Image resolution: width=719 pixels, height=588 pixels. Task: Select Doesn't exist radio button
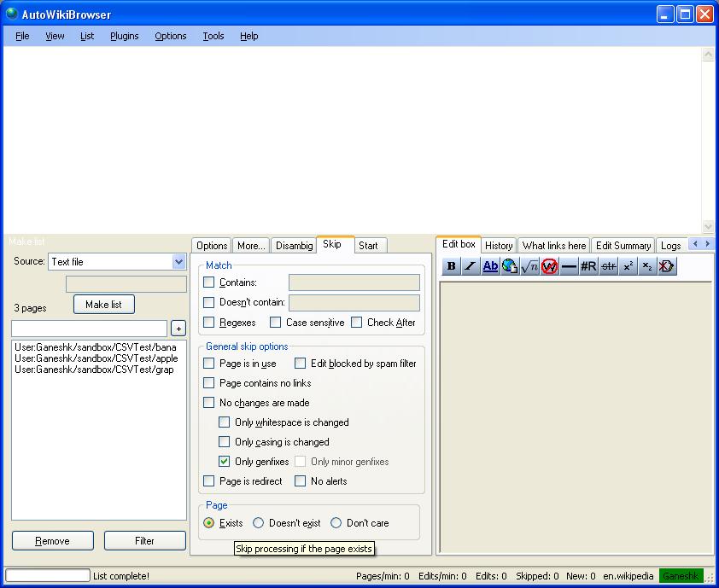(258, 523)
